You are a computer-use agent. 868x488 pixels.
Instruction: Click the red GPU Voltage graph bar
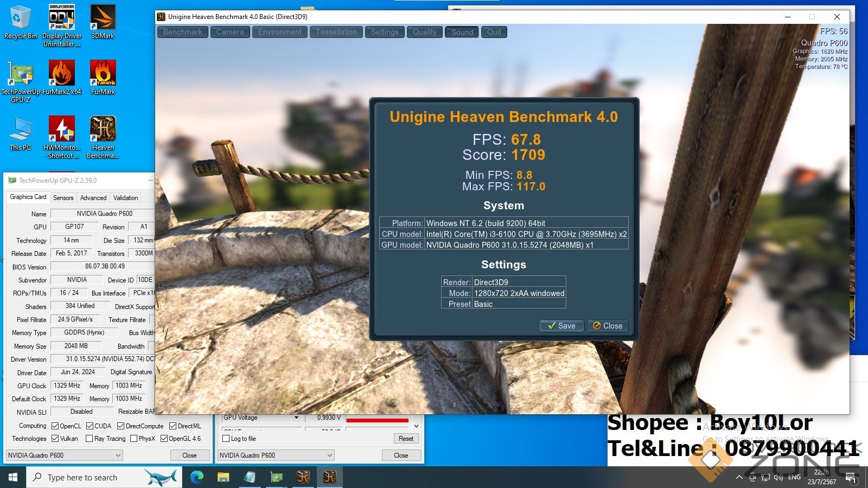[378, 420]
